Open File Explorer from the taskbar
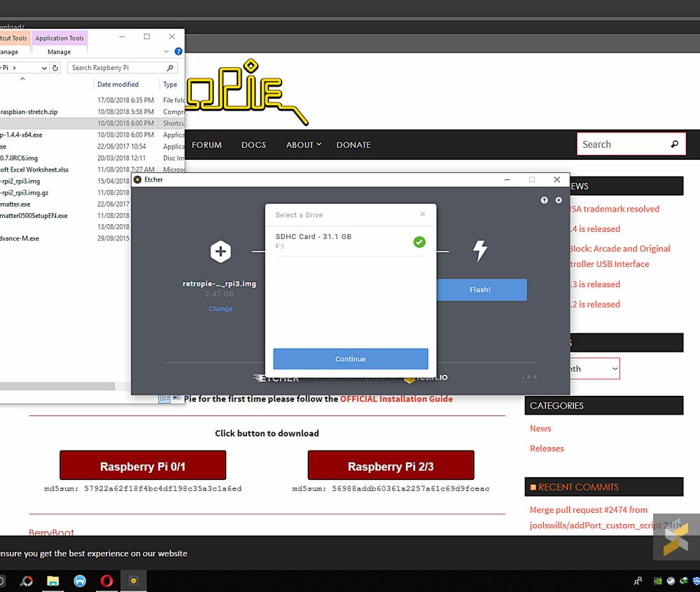700x592 pixels. (x=53, y=581)
